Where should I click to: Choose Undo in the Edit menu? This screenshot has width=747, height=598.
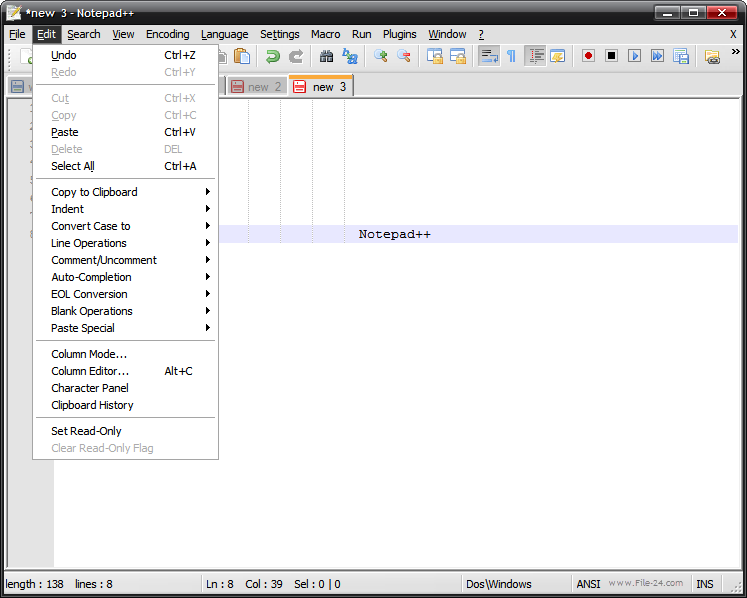tap(125, 55)
